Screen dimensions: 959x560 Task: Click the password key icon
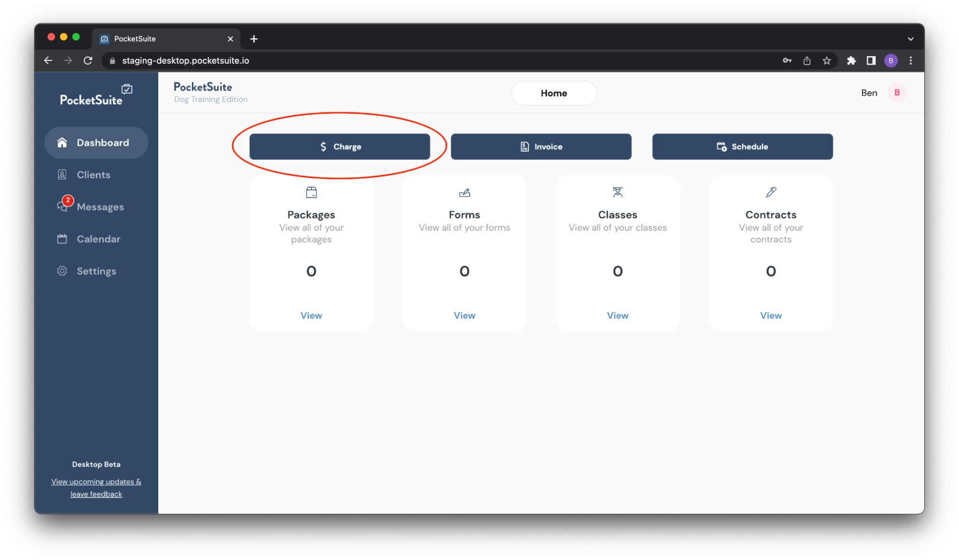(x=787, y=60)
